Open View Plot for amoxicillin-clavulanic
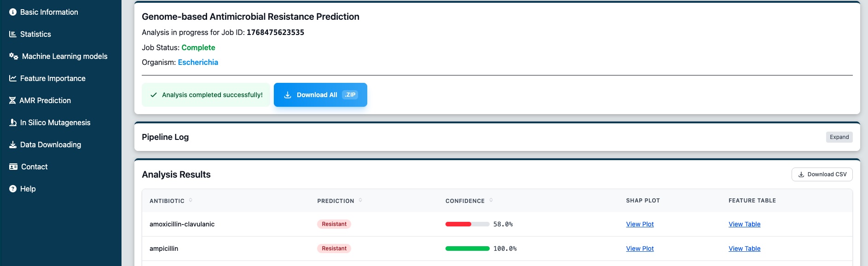 pyautogui.click(x=640, y=224)
